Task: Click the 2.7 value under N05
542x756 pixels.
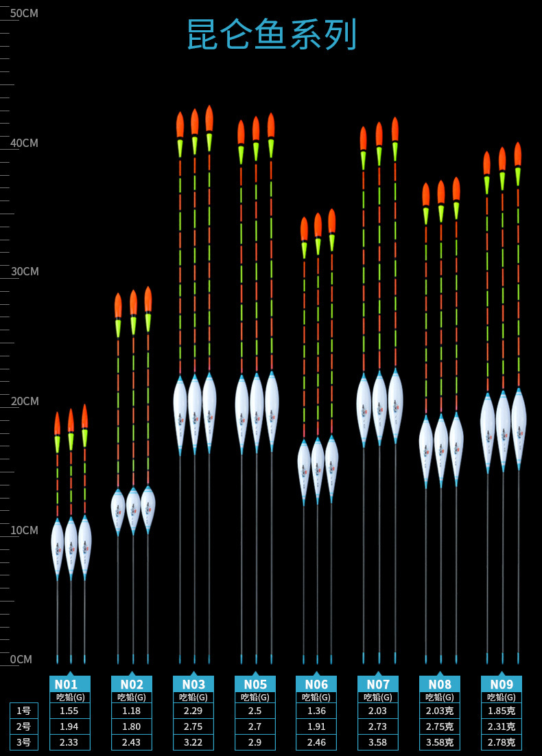Action: click(x=255, y=726)
